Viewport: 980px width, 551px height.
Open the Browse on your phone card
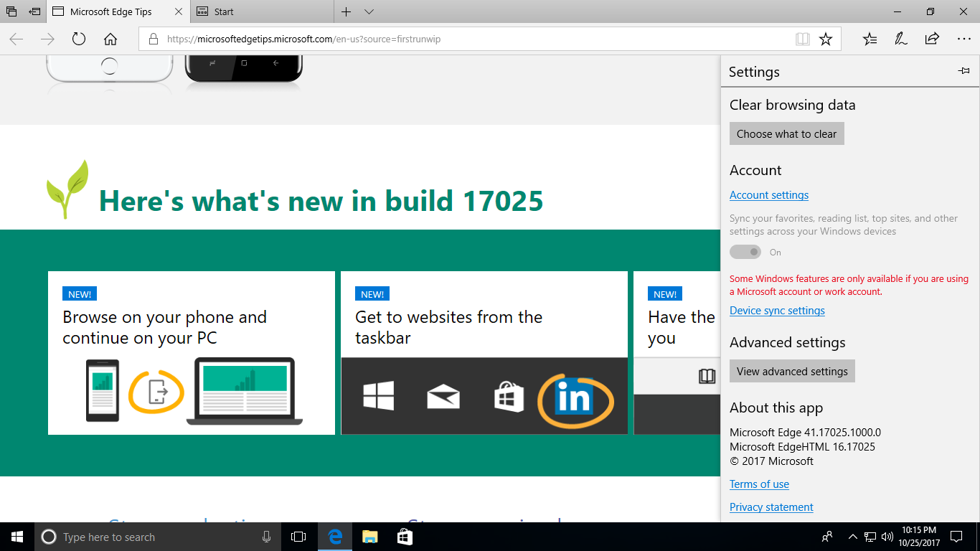[192, 353]
